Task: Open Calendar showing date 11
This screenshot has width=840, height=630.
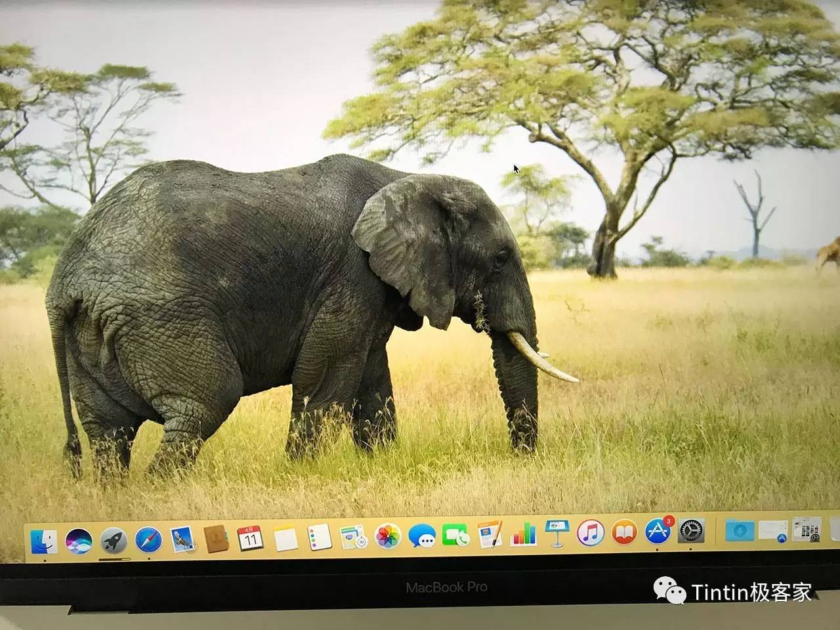Action: [x=250, y=538]
